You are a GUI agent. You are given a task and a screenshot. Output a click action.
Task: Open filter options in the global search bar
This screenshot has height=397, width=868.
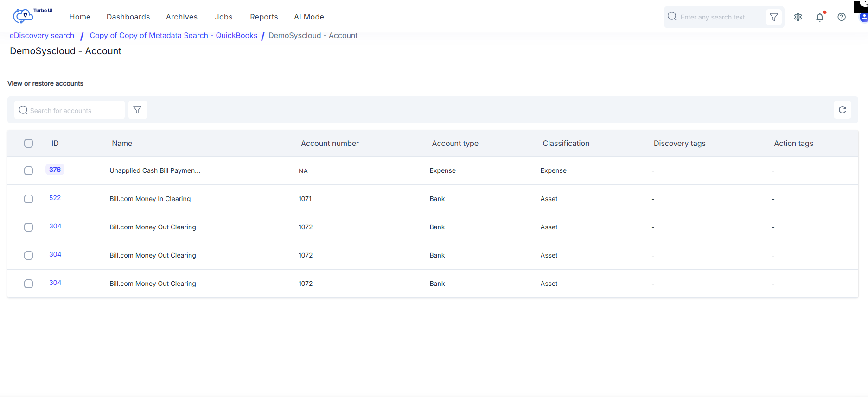pos(774,17)
